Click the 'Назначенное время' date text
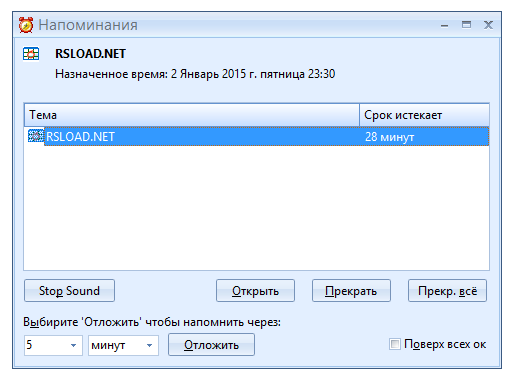 point(195,74)
